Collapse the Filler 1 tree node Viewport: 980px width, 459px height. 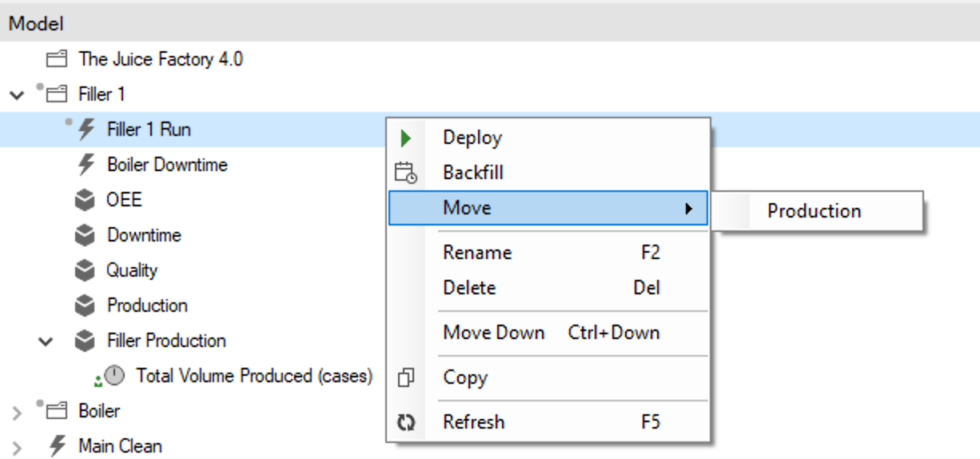(17, 95)
